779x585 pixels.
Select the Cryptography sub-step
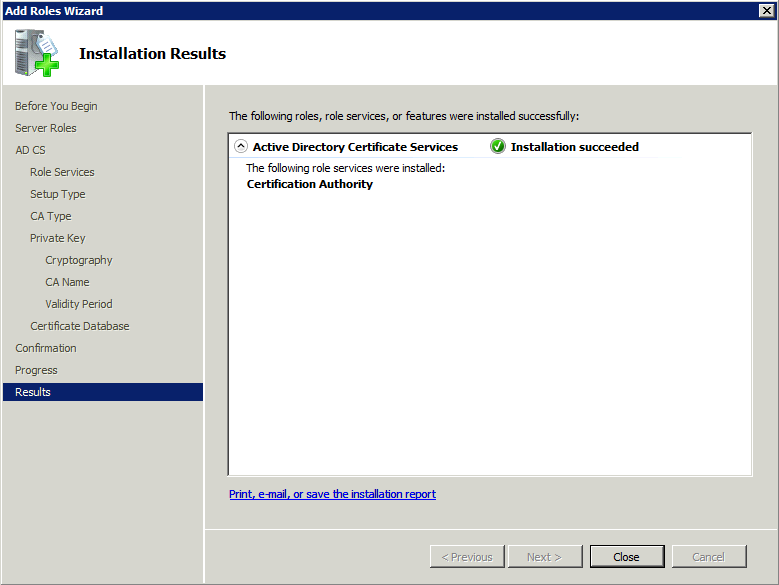79,260
